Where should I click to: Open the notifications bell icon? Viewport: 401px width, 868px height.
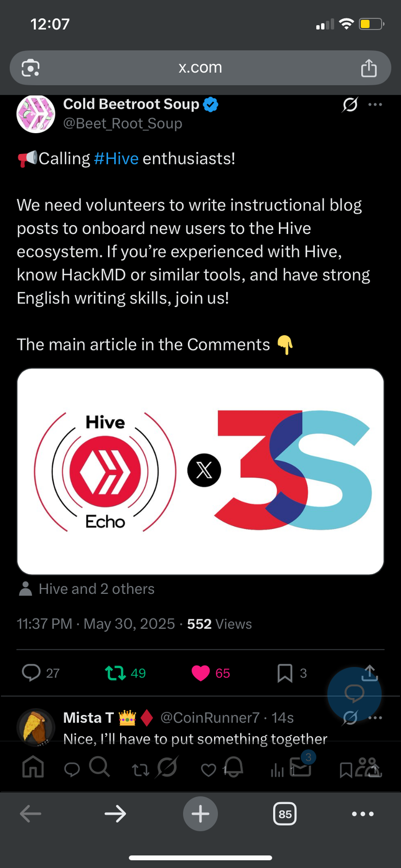(233, 767)
